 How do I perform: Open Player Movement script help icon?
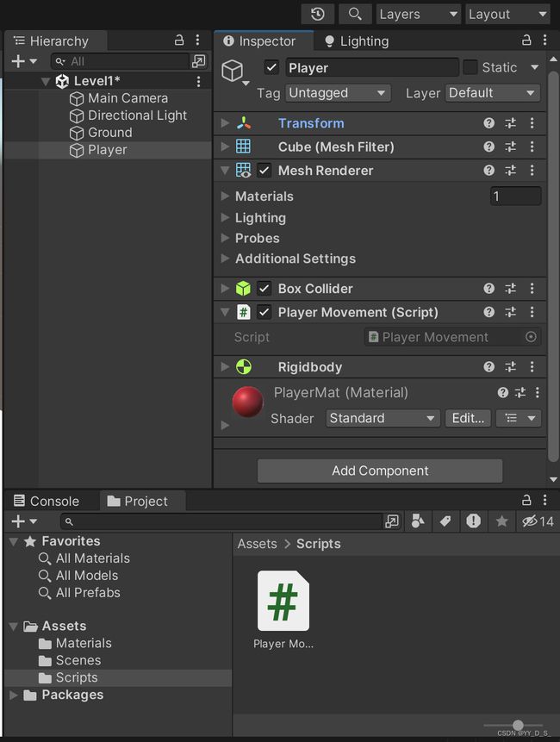pyautogui.click(x=489, y=312)
